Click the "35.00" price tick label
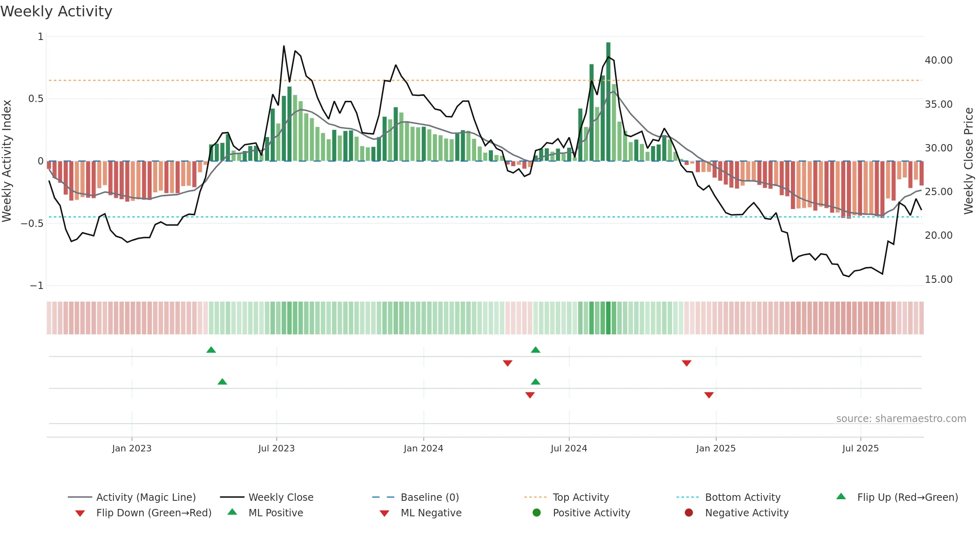 (939, 104)
